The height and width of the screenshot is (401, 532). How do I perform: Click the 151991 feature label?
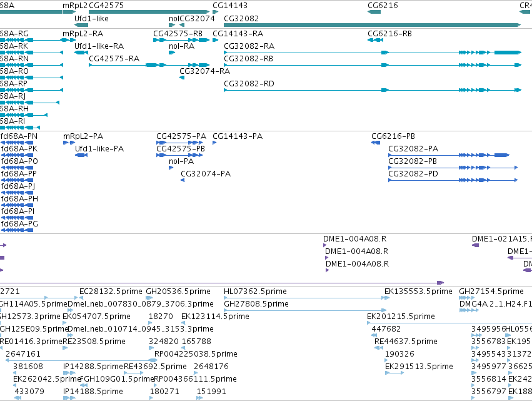[x=211, y=392]
